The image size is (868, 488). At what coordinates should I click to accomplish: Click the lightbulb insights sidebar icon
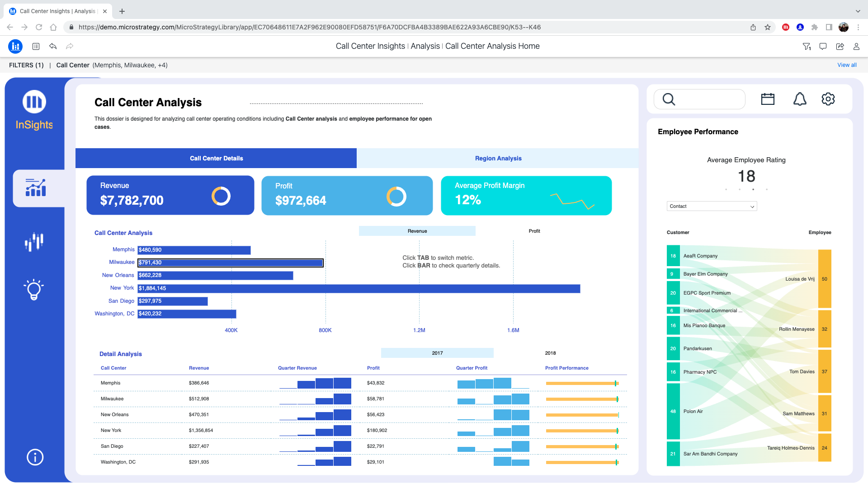[x=34, y=290]
